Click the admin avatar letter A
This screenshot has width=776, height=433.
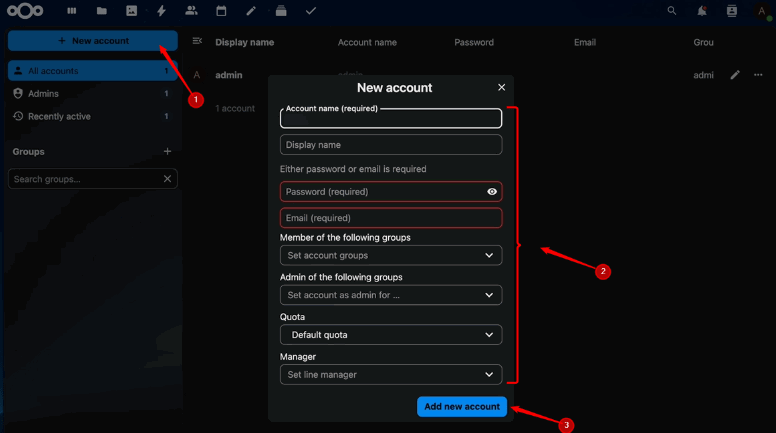(x=196, y=75)
